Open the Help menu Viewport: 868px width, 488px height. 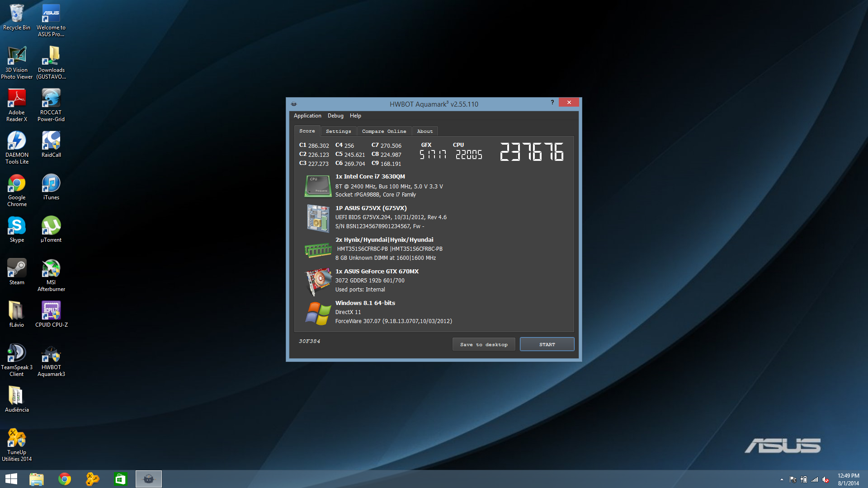pos(355,116)
